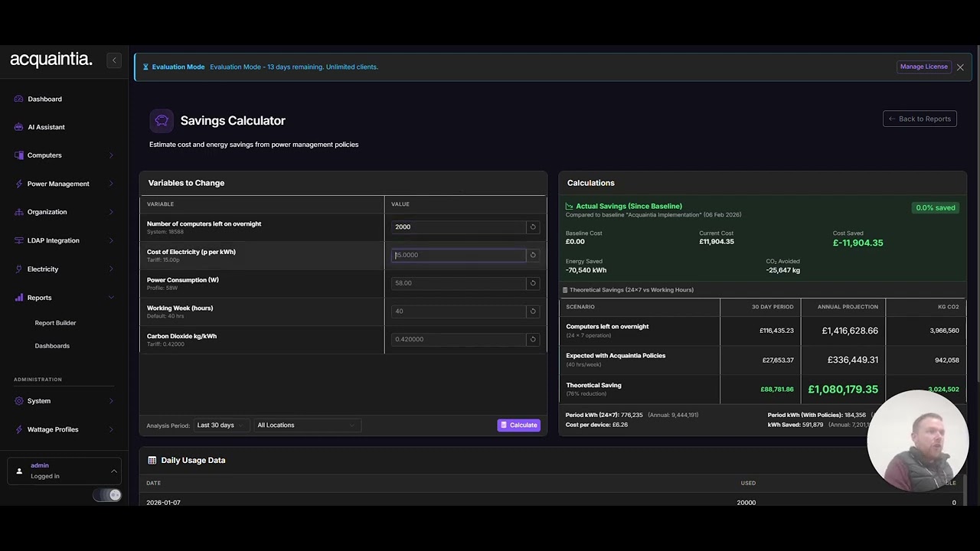Toggle the theme switch below admin

click(x=107, y=495)
